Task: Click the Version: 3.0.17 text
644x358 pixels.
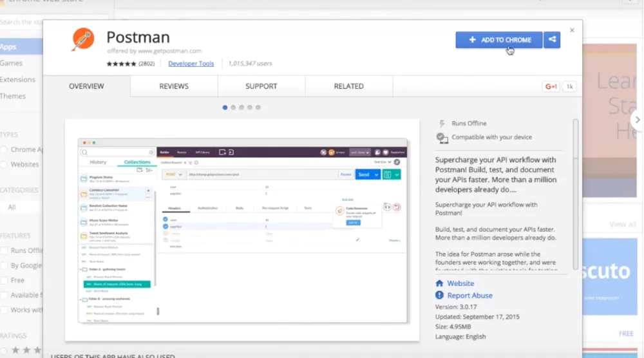Action: pyautogui.click(x=456, y=306)
